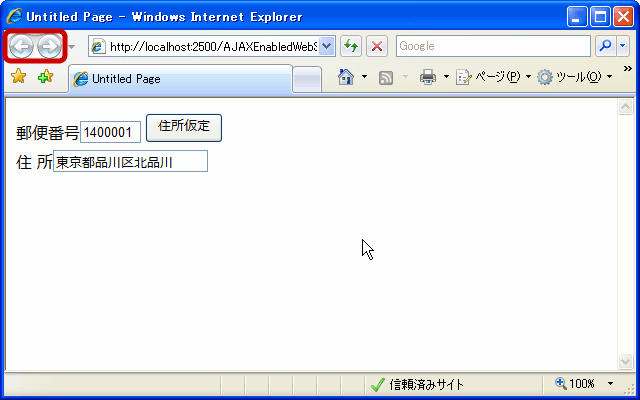This screenshot has width=640, height=400.
Task: Refresh the page with green arrows icon
Action: [351, 46]
